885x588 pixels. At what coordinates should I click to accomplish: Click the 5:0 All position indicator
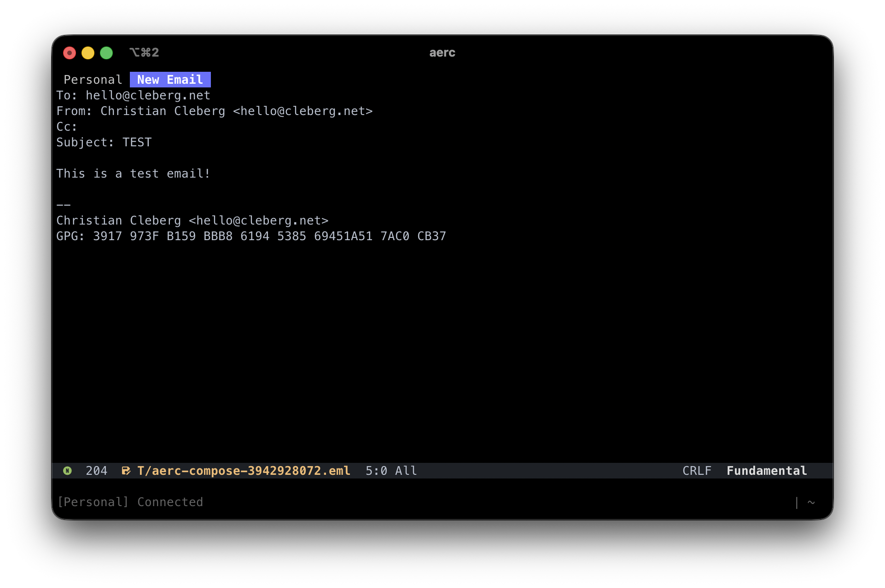point(390,470)
